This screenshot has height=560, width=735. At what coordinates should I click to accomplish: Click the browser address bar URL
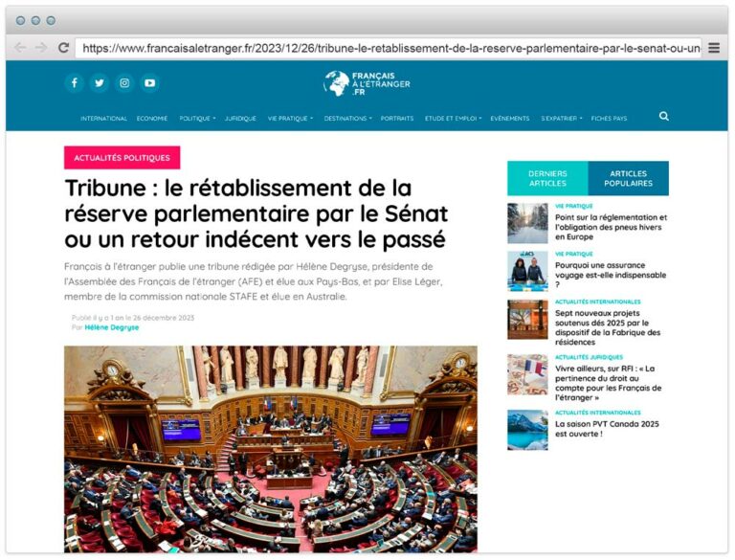coord(389,48)
